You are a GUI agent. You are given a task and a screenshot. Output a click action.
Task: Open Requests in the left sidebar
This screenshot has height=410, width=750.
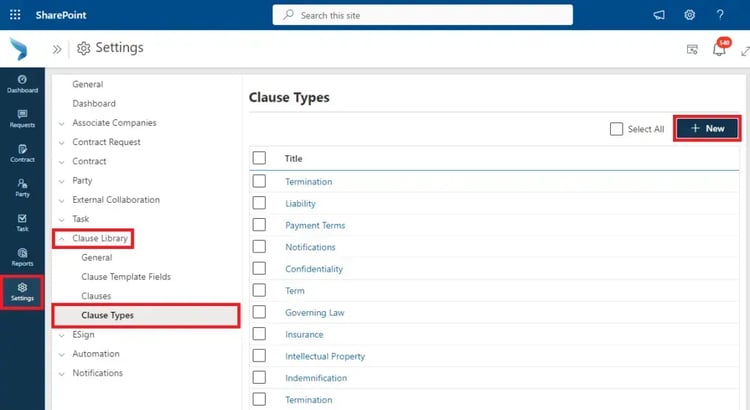[x=22, y=119]
